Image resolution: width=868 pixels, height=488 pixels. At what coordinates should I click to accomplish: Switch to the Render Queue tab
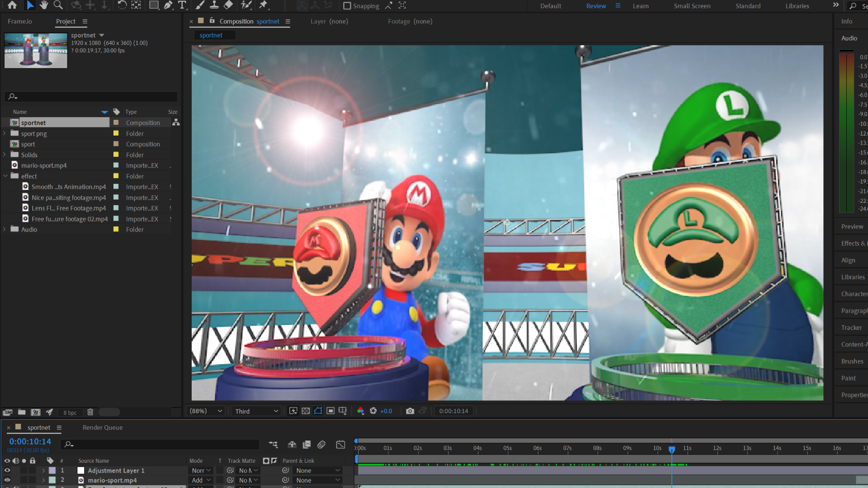(x=103, y=427)
